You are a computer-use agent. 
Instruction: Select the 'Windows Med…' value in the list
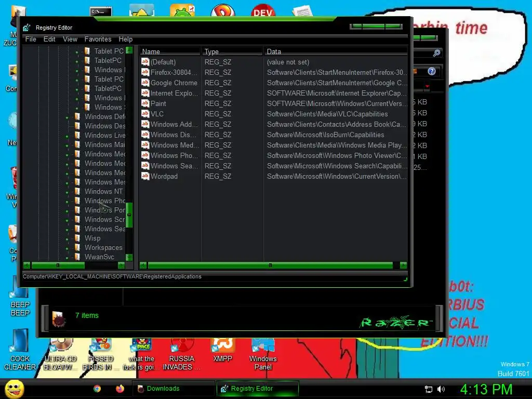click(175, 145)
